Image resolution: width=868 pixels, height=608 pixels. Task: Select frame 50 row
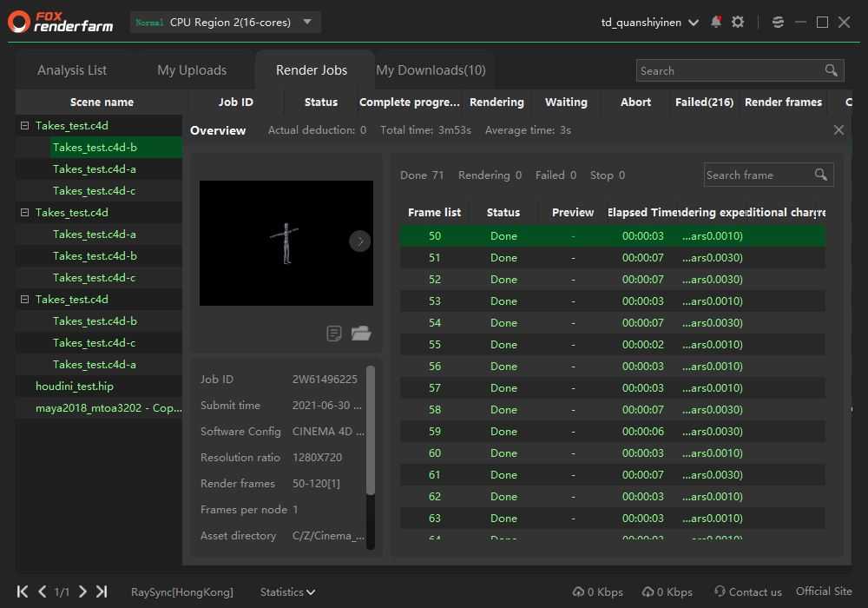[613, 236]
